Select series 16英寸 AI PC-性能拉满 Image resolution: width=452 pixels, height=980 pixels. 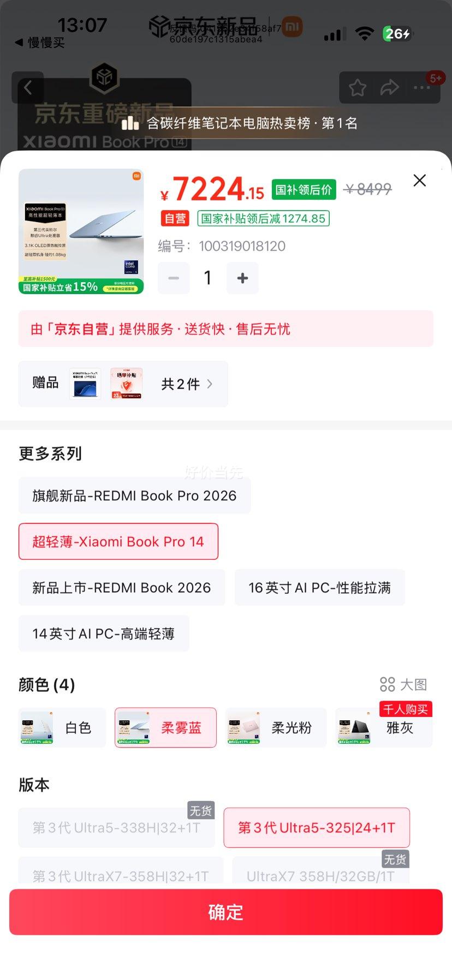319,588
